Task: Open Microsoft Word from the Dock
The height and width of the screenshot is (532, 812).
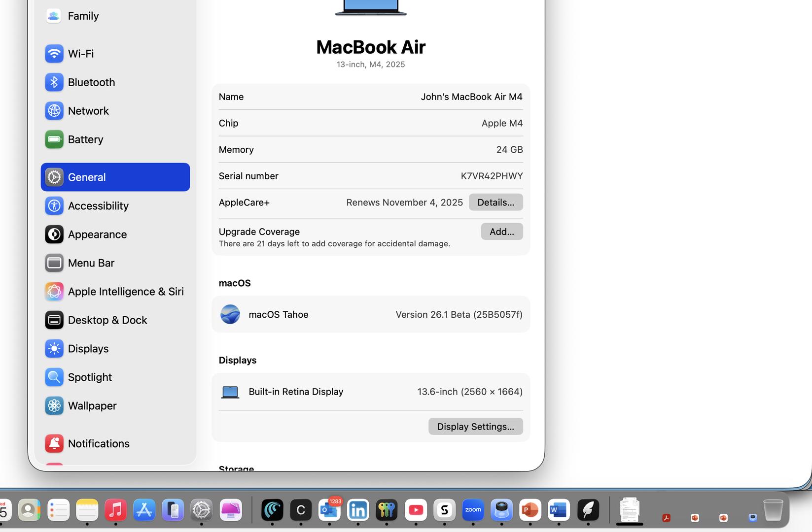Action: [x=558, y=510]
